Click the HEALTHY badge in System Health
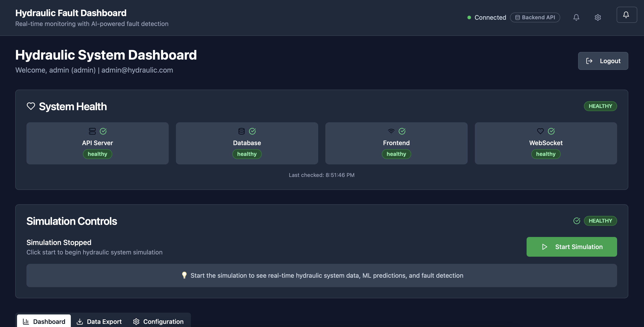Image resolution: width=644 pixels, height=327 pixels. point(600,106)
